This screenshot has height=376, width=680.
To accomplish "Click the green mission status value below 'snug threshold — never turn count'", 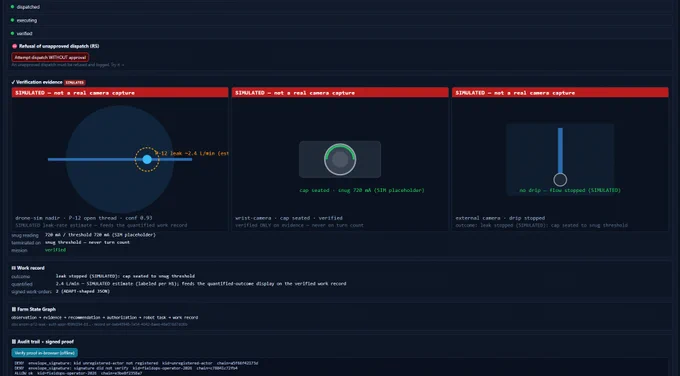I will pyautogui.click(x=56, y=250).
